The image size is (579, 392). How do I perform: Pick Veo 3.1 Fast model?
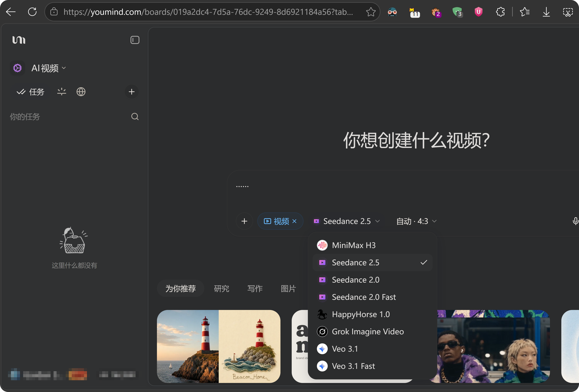(372, 366)
